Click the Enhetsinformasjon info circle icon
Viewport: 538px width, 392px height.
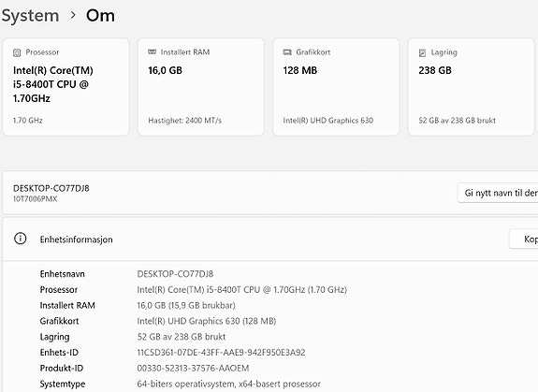[21, 239]
